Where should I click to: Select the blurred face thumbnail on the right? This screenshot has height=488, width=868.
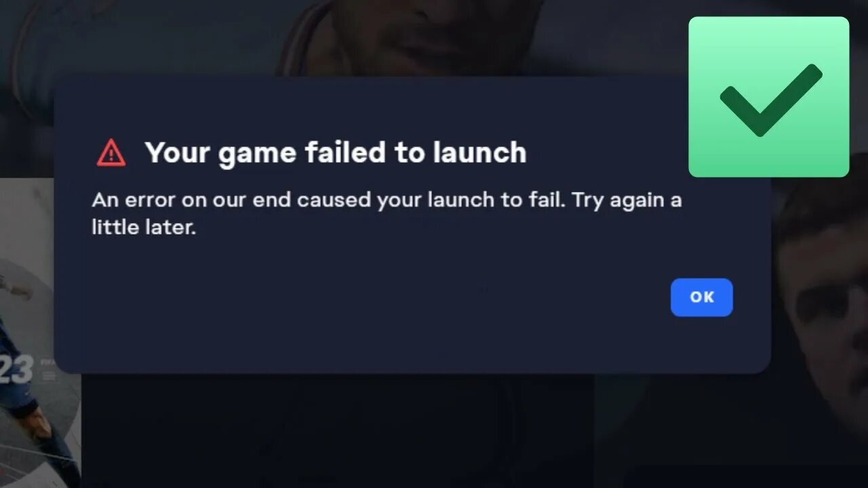819,298
